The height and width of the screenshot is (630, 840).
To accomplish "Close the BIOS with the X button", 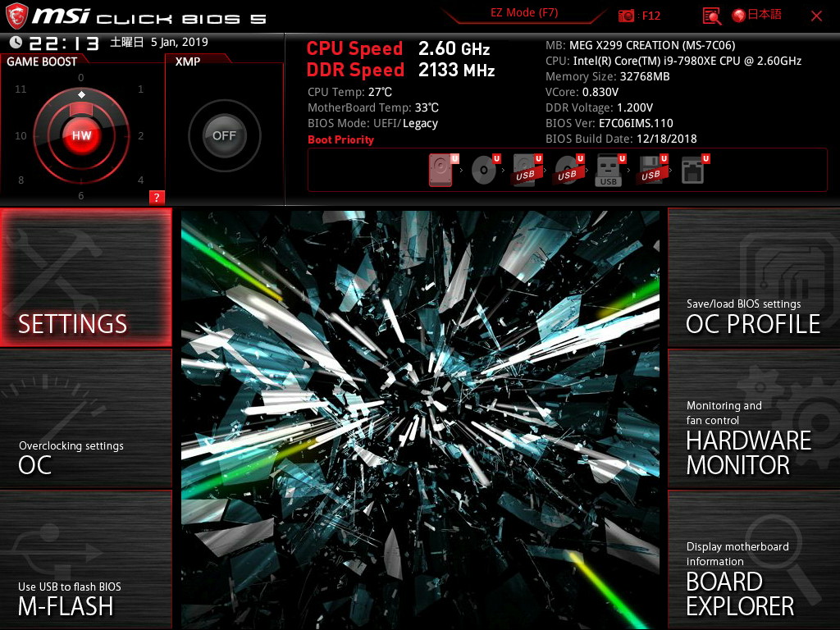I will click(816, 16).
